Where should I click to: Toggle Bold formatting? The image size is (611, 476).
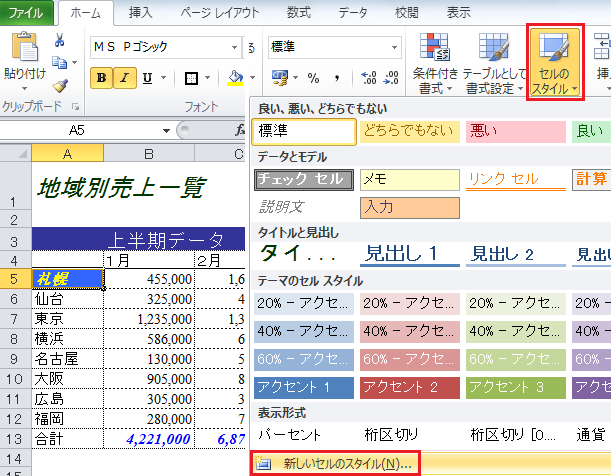[102, 78]
